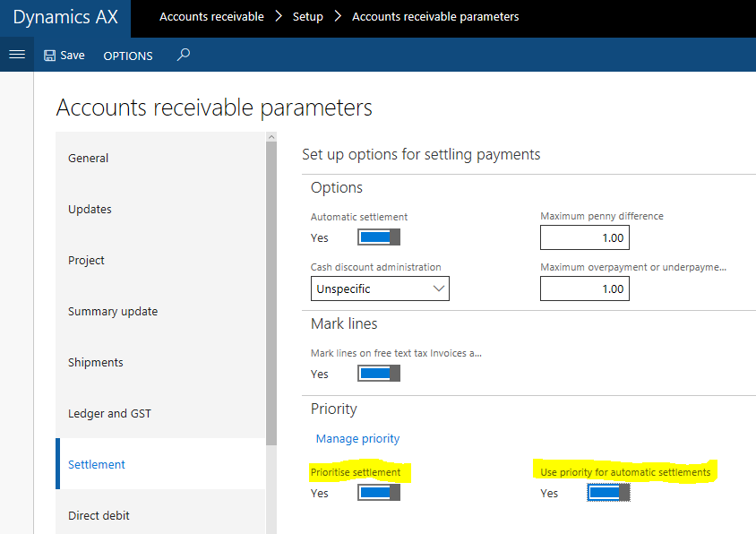Select the Settlement section
Image resolution: width=756 pixels, height=534 pixels.
[x=97, y=464]
